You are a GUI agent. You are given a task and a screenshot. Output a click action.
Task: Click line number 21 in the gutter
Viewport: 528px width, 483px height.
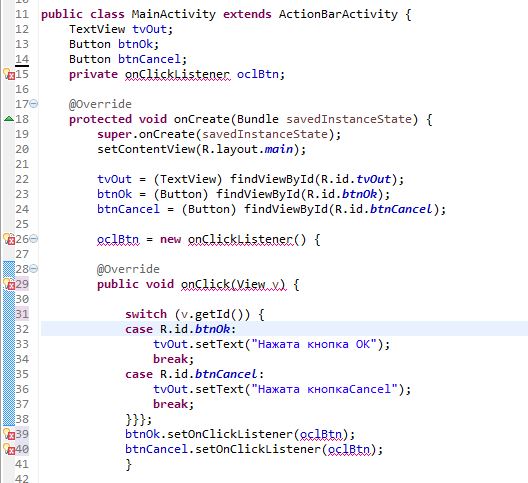pyautogui.click(x=22, y=164)
